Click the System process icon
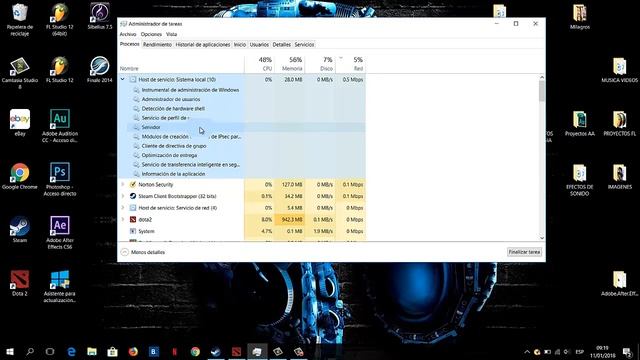The height and width of the screenshot is (360, 640). click(133, 231)
